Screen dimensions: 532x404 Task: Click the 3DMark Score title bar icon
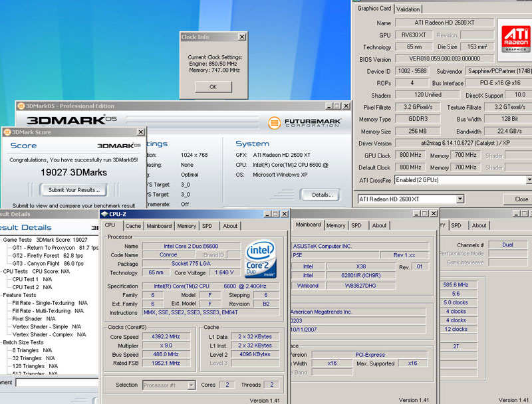(7, 132)
